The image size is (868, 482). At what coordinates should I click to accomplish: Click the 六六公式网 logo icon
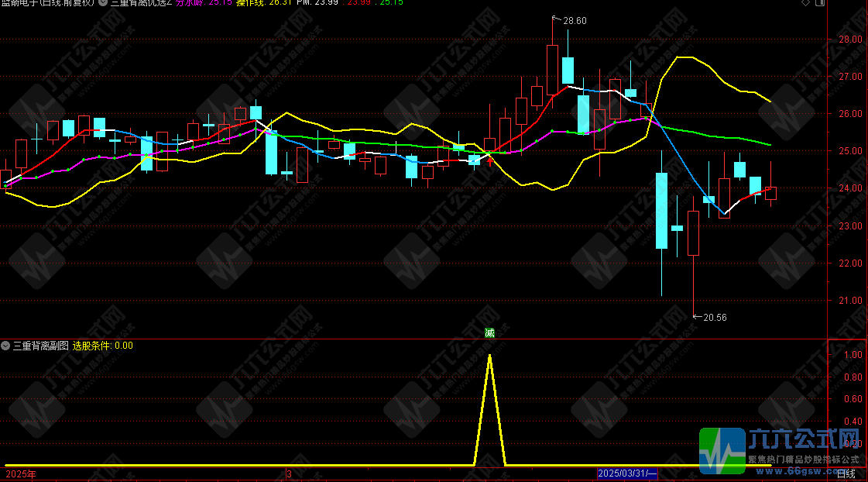721,450
